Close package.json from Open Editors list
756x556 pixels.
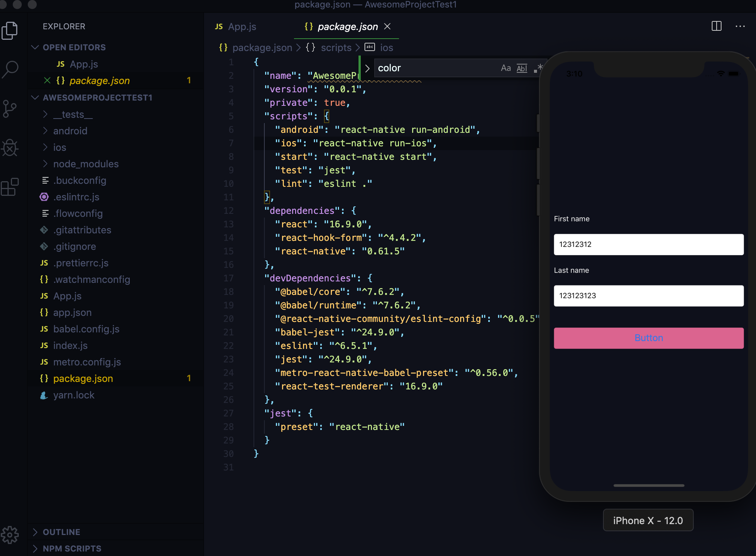click(47, 80)
